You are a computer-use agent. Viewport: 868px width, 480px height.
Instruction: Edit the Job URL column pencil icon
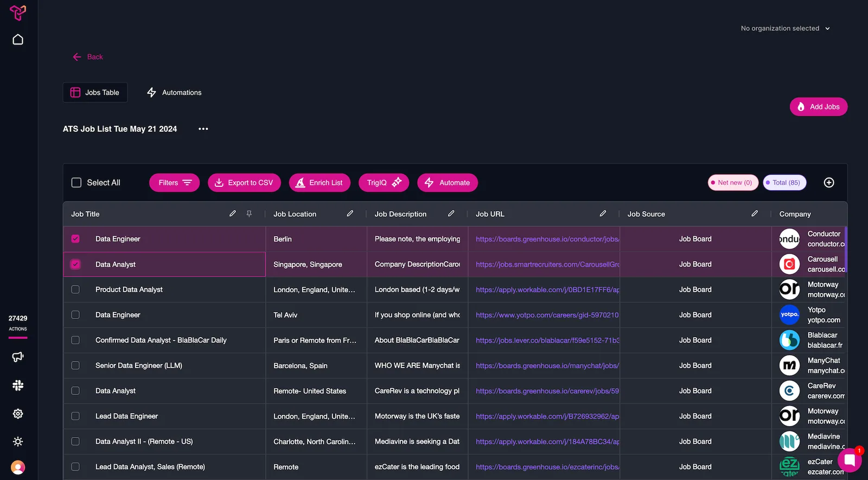tap(603, 214)
